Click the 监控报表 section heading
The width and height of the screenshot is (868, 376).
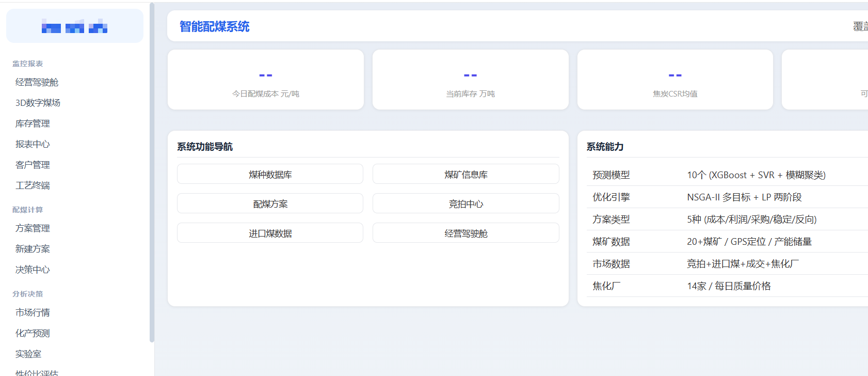click(x=28, y=64)
